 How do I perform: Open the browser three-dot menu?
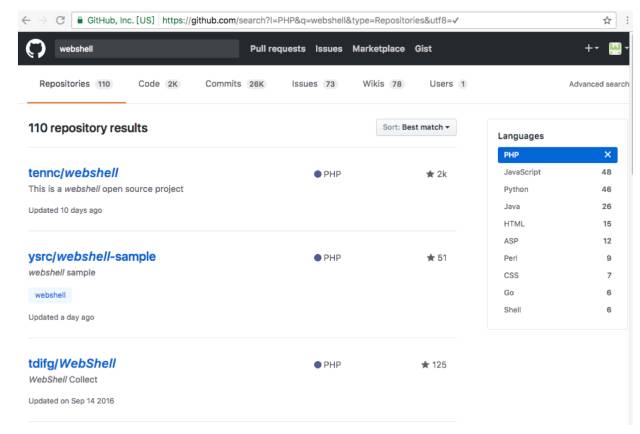(x=627, y=20)
